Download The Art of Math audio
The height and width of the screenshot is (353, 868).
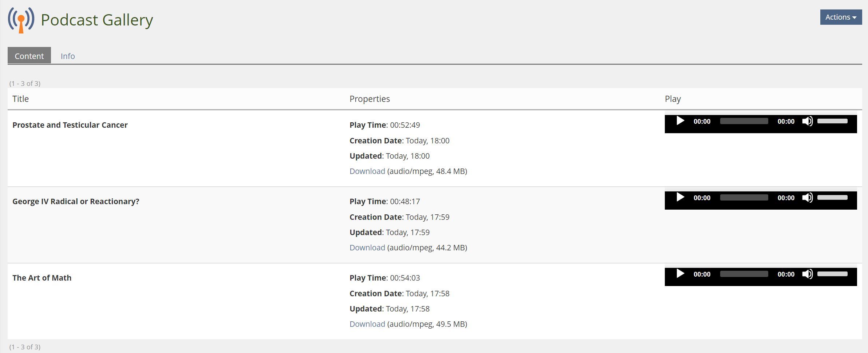tap(367, 324)
